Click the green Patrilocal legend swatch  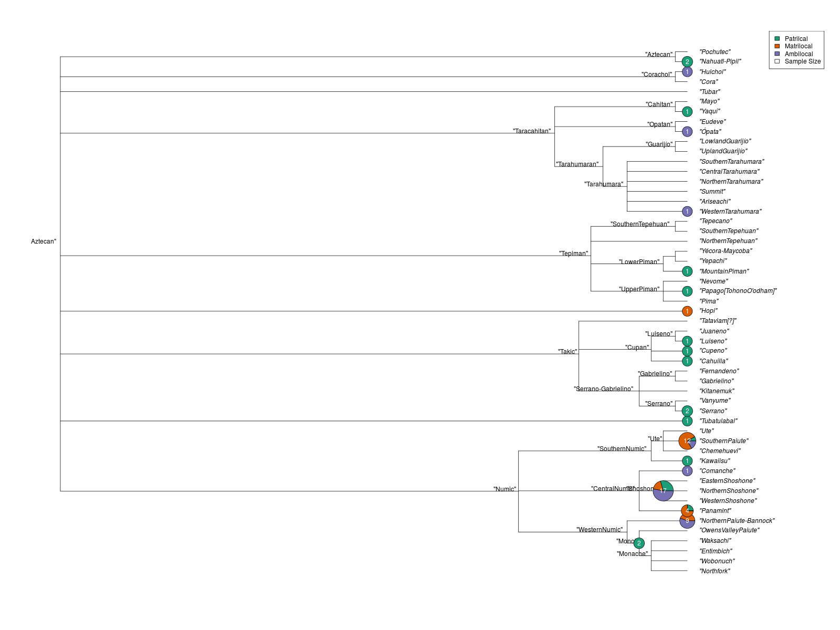pyautogui.click(x=777, y=39)
